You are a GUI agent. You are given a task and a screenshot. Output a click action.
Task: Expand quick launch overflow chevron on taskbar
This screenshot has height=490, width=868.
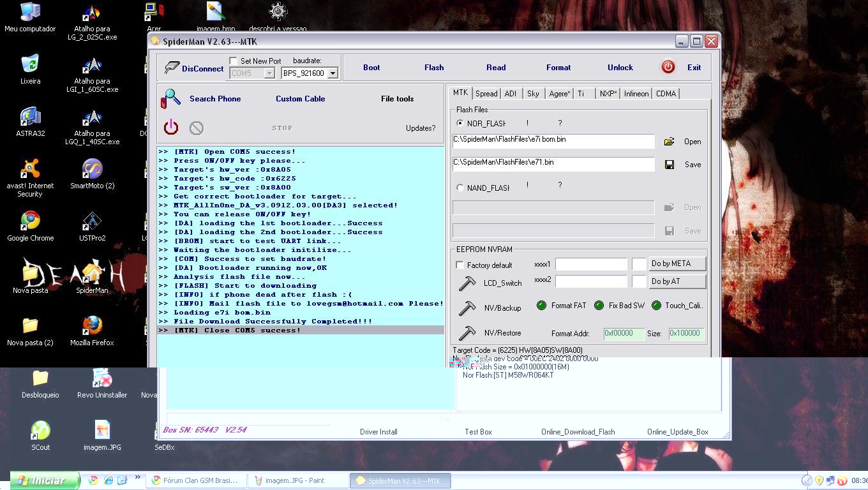[x=138, y=478]
